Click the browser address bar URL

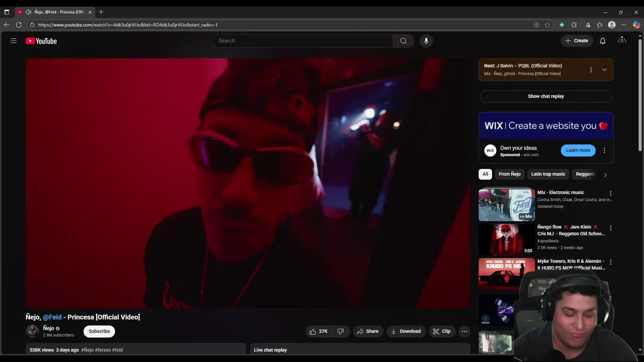click(x=128, y=25)
